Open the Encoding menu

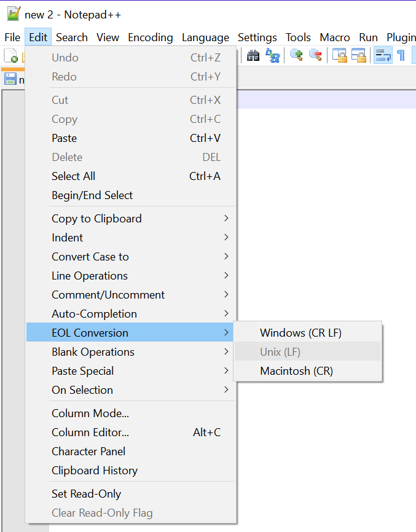[151, 37]
